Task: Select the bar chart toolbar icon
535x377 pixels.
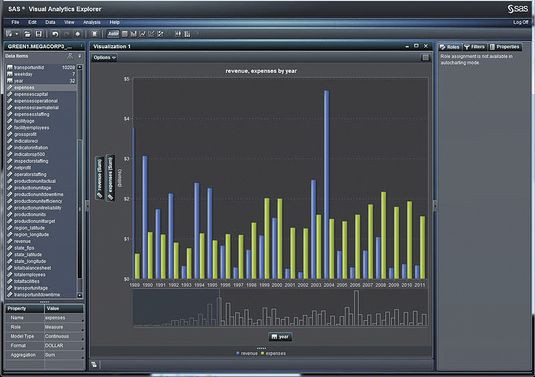Action: (x=133, y=34)
